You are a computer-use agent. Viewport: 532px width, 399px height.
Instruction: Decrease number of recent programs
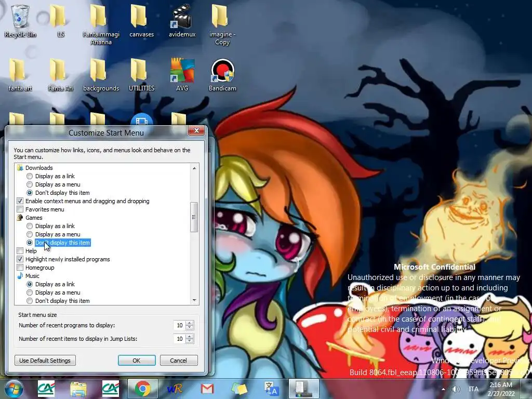[x=190, y=328]
